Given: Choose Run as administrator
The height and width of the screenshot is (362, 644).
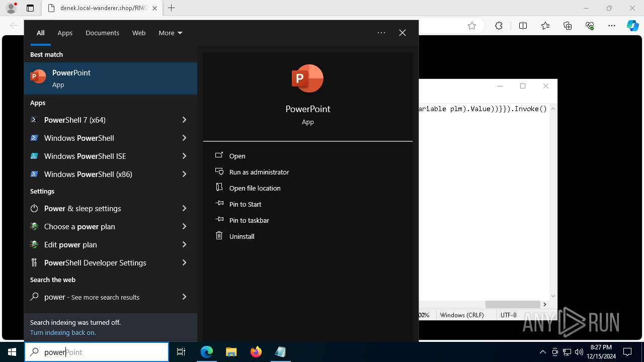Looking at the screenshot, I should [259, 172].
